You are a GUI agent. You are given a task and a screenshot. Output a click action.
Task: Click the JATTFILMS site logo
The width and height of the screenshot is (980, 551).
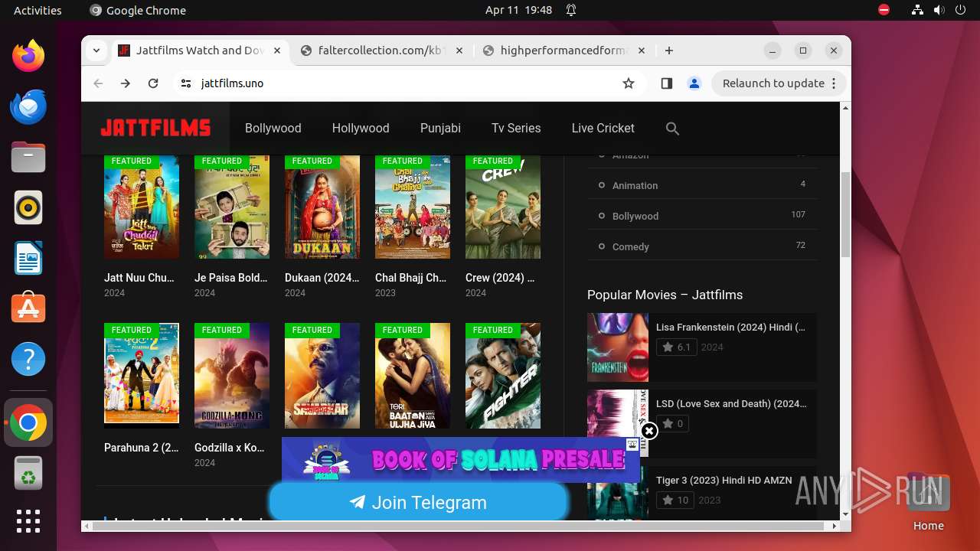155,128
